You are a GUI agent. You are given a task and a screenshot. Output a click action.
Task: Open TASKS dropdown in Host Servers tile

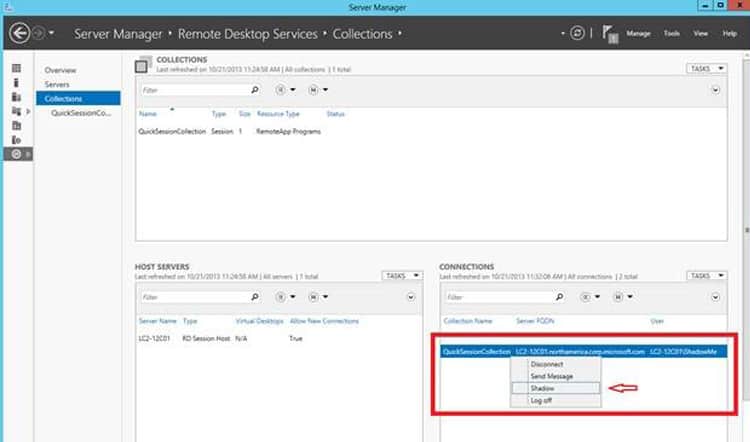pyautogui.click(x=402, y=276)
